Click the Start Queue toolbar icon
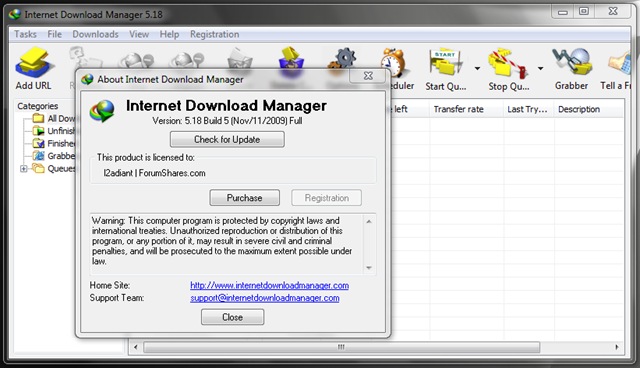 pos(445,63)
